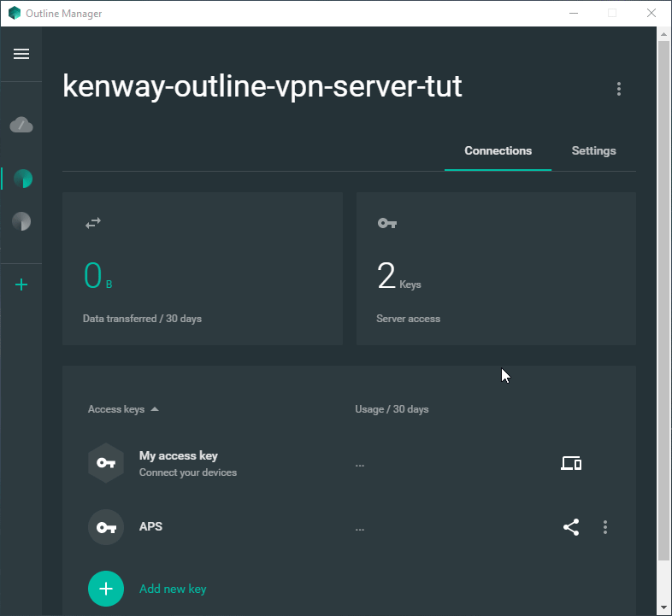
Task: Switch to the Settings tab
Action: (x=593, y=150)
